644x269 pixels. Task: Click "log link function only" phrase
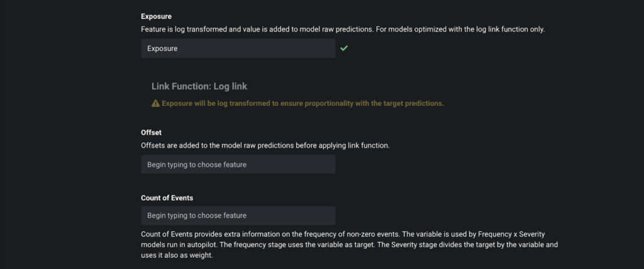tap(511, 30)
